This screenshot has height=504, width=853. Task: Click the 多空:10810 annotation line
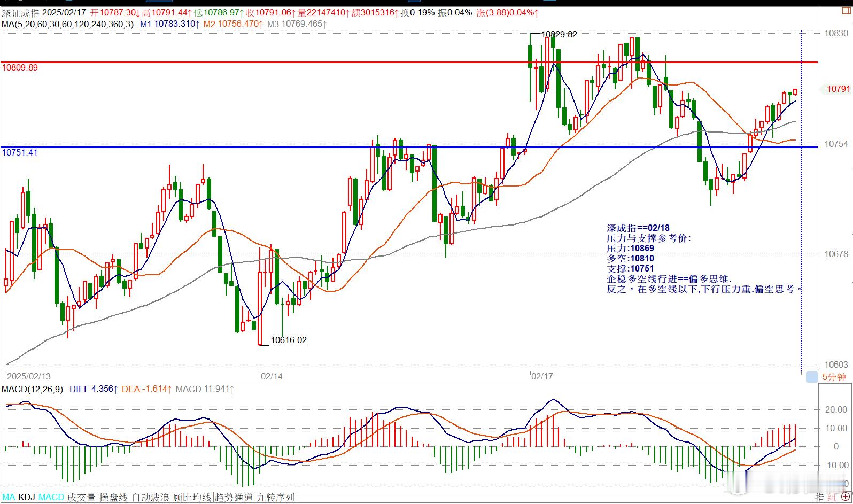tap(630, 258)
